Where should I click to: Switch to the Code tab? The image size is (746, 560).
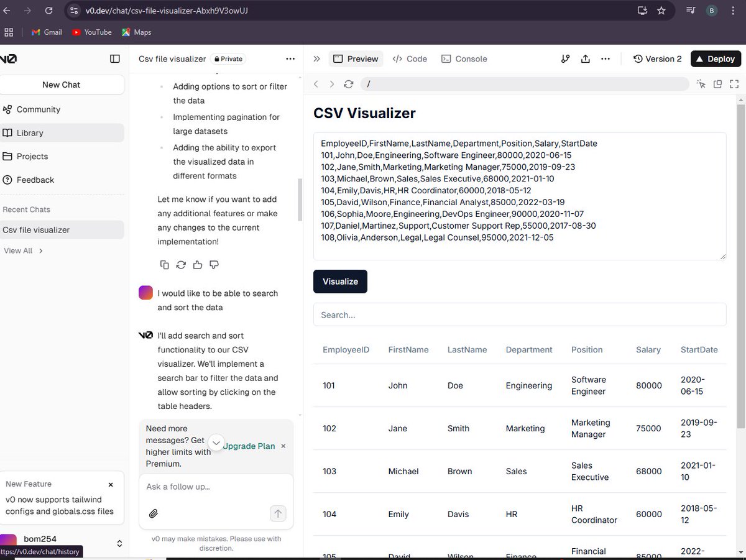click(410, 58)
